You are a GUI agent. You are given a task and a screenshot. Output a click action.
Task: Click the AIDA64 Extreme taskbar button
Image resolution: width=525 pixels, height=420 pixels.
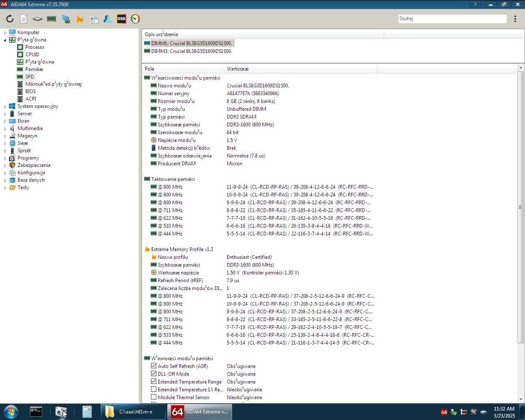point(199,412)
